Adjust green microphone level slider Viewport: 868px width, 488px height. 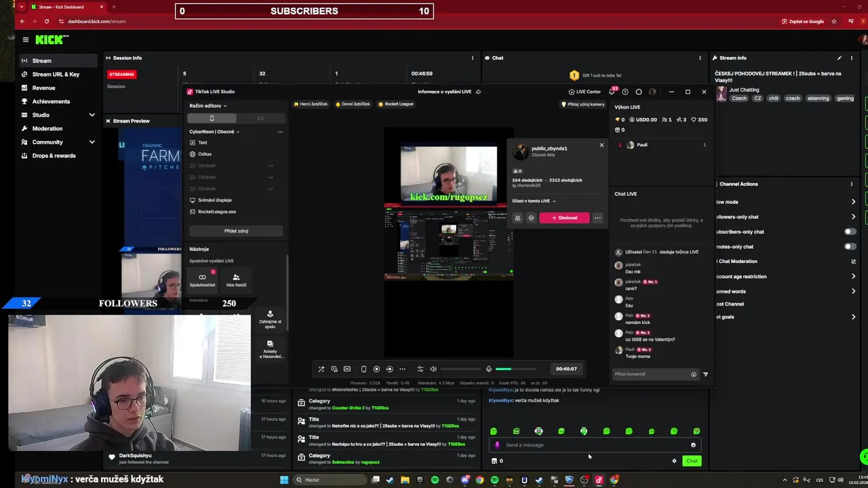[515, 369]
